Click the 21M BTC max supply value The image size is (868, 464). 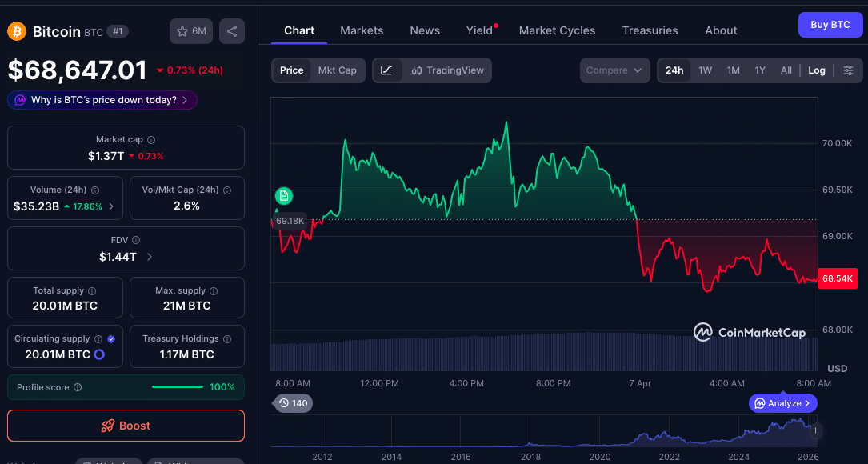pos(186,306)
